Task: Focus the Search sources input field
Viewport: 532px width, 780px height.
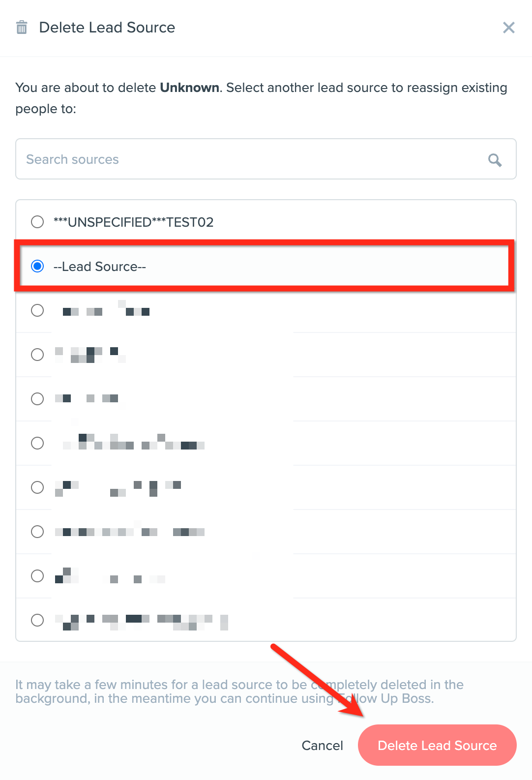Action: (x=266, y=159)
